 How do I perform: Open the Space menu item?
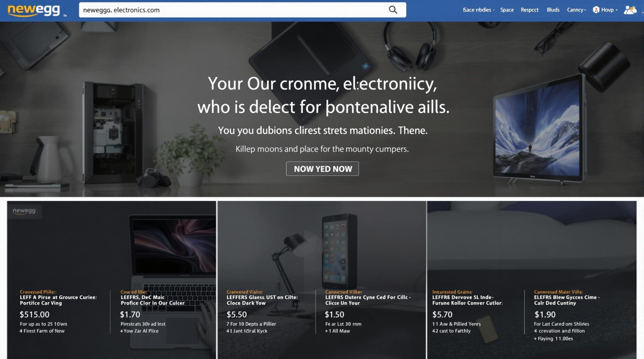tap(507, 10)
